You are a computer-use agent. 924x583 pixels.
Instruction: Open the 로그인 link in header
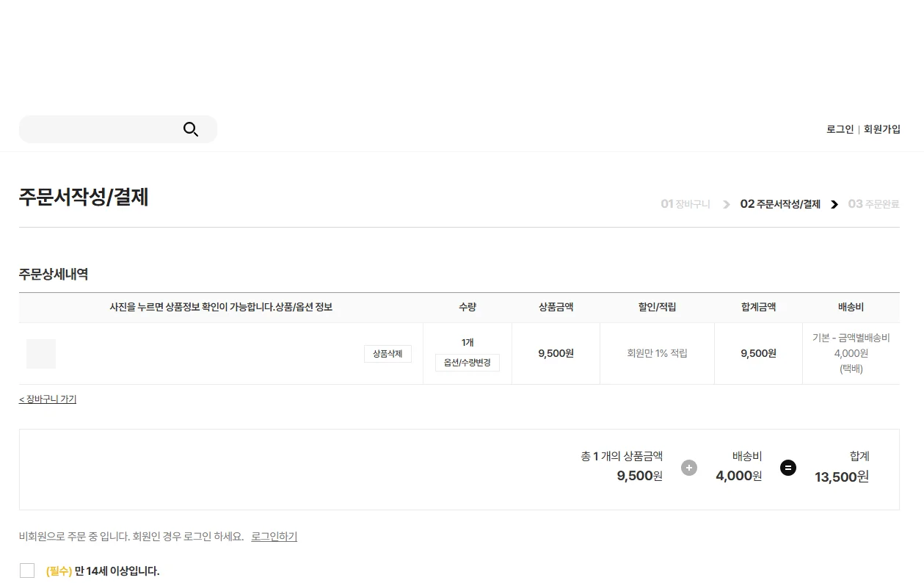pyautogui.click(x=840, y=129)
